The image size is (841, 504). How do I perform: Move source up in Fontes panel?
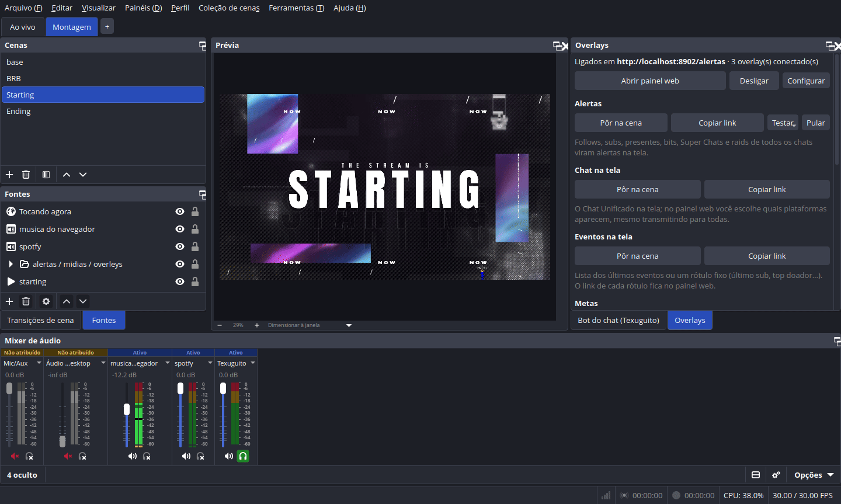pos(67,301)
